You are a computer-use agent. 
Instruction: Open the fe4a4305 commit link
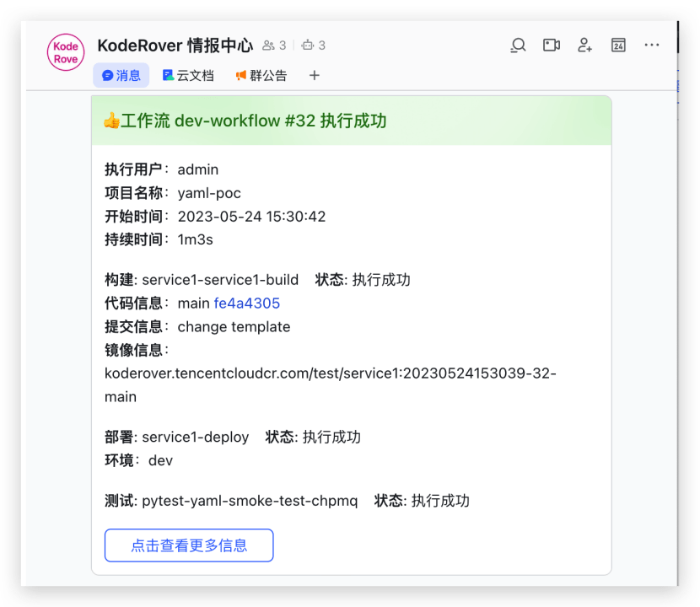tap(246, 303)
